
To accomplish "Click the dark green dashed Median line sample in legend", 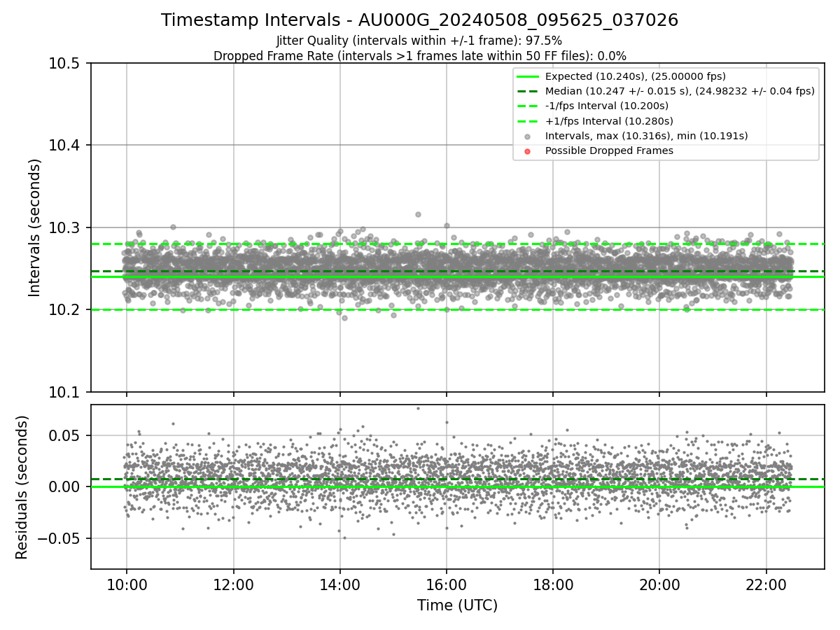I will [528, 91].
